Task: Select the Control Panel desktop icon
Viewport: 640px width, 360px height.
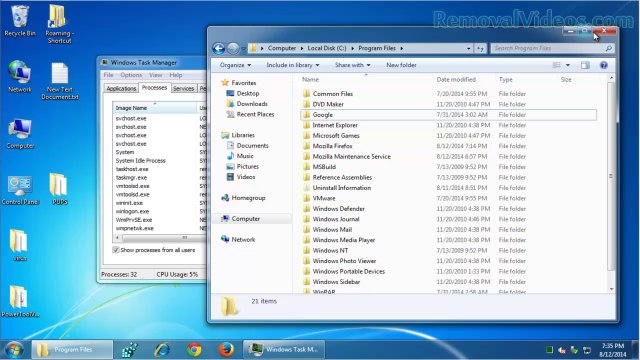Action: point(20,190)
